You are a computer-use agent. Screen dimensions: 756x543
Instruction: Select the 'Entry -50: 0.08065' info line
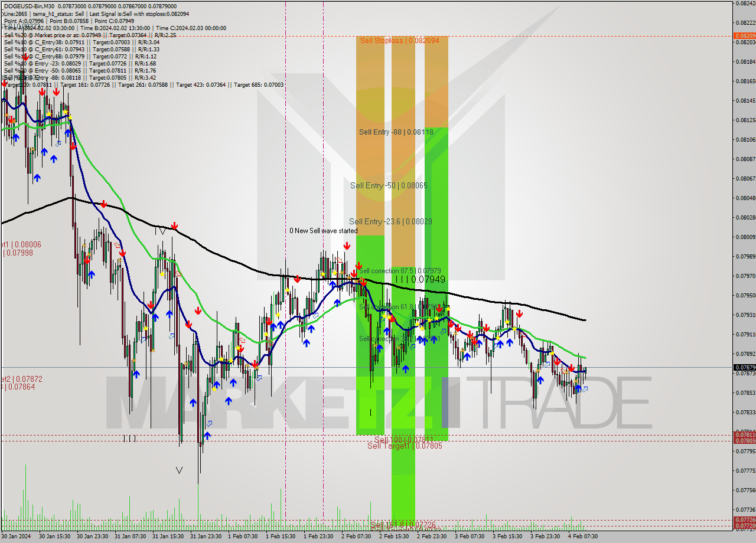click(x=80, y=71)
